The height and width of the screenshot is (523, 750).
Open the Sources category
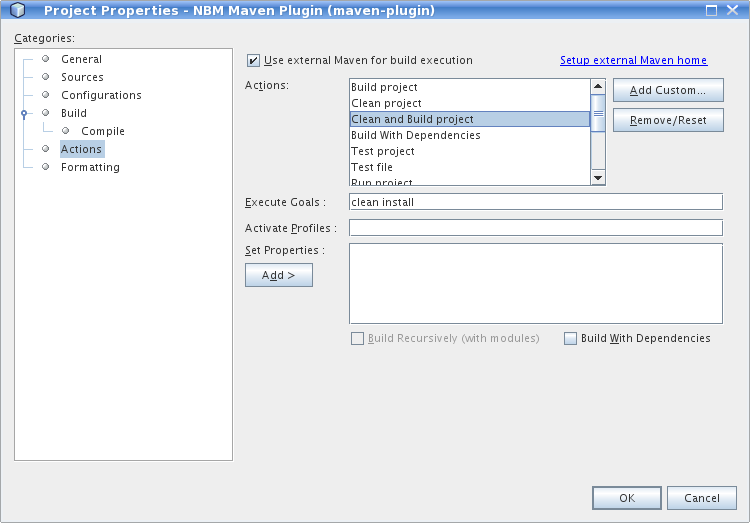click(82, 77)
